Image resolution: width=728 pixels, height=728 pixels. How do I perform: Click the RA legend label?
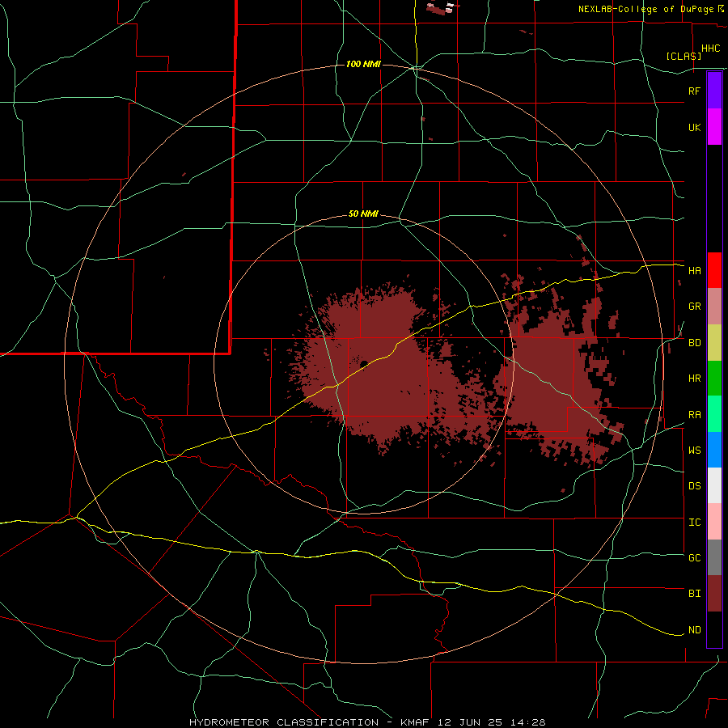click(x=694, y=415)
